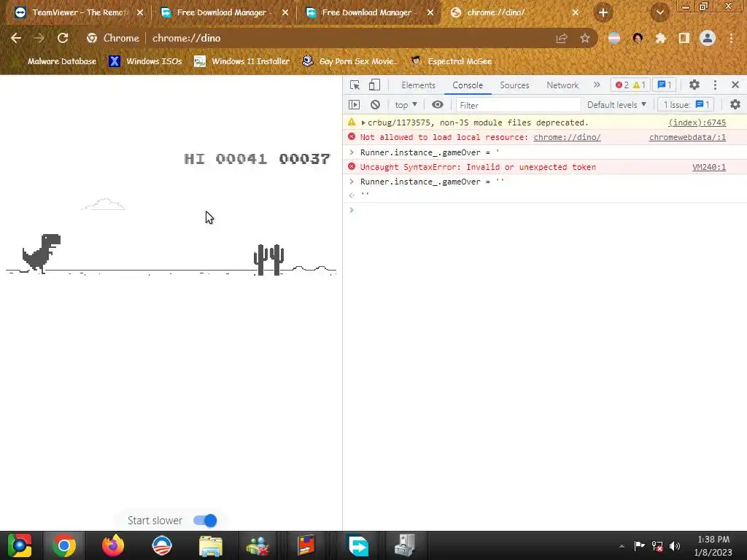Image resolution: width=747 pixels, height=560 pixels.
Task: Open the 'Windows 11 Installer' bookmark
Action: click(242, 61)
